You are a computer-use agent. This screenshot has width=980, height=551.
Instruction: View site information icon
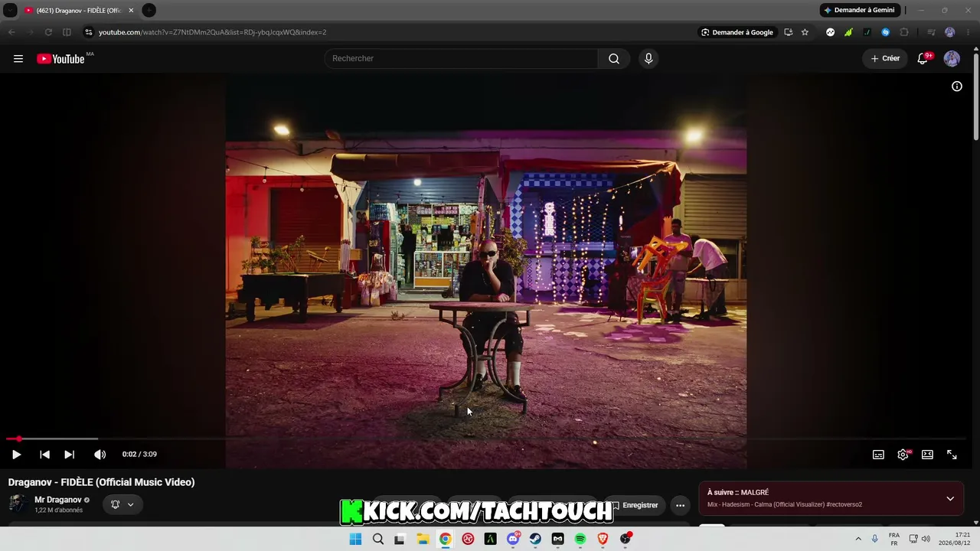(88, 32)
